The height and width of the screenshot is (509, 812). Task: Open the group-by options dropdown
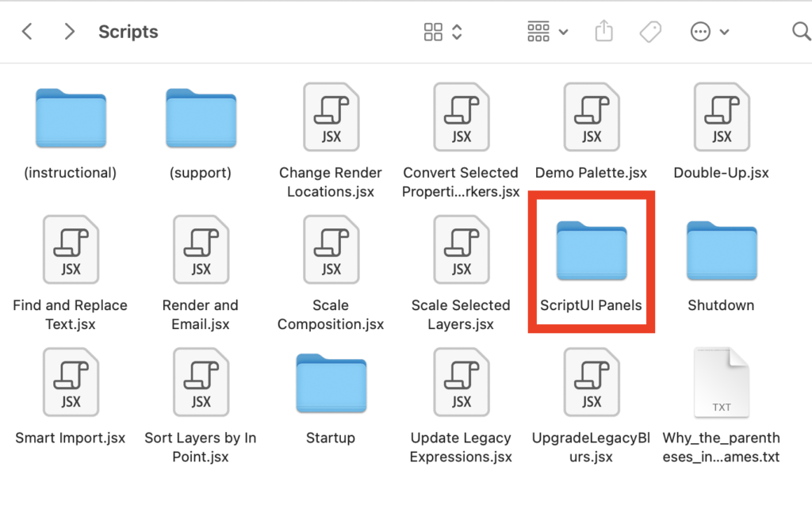[x=548, y=32]
